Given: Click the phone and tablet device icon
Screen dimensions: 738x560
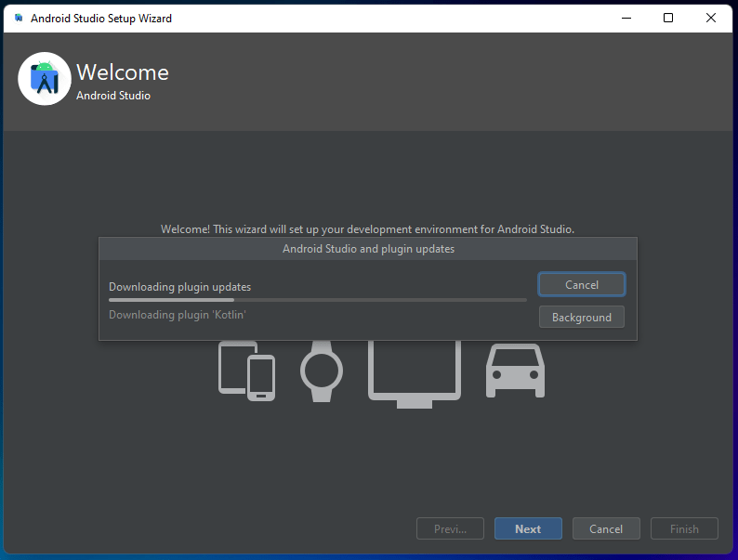Looking at the screenshot, I should (x=246, y=371).
